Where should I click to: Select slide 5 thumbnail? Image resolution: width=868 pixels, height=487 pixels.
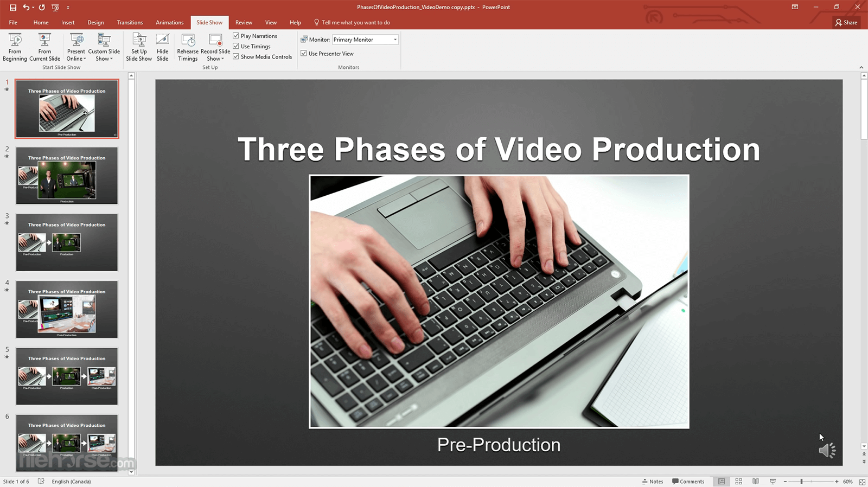[67, 376]
